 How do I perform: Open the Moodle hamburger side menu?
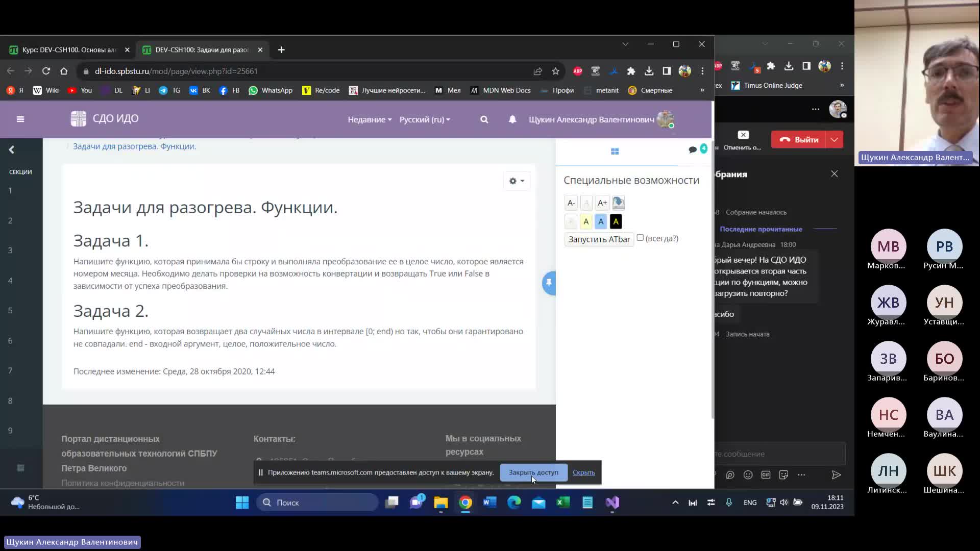pyautogui.click(x=20, y=119)
